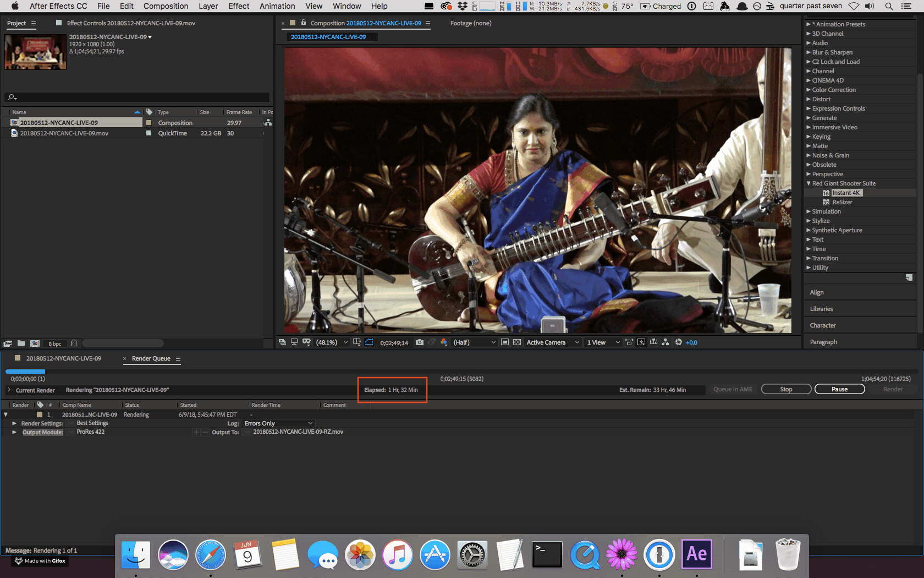The height and width of the screenshot is (578, 924).
Task: Expand the Color Correction effects category
Action: (834, 90)
